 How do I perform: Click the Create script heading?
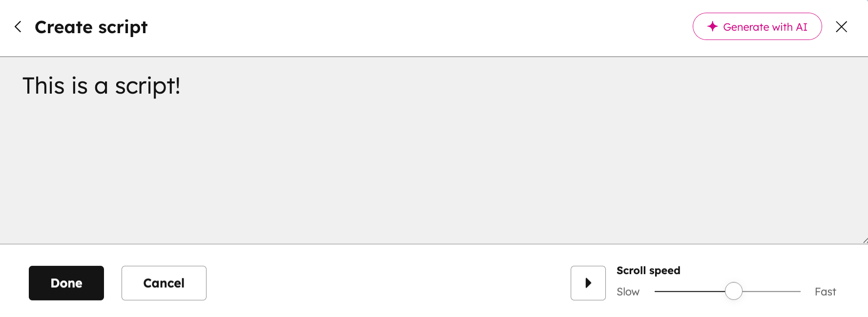click(91, 27)
